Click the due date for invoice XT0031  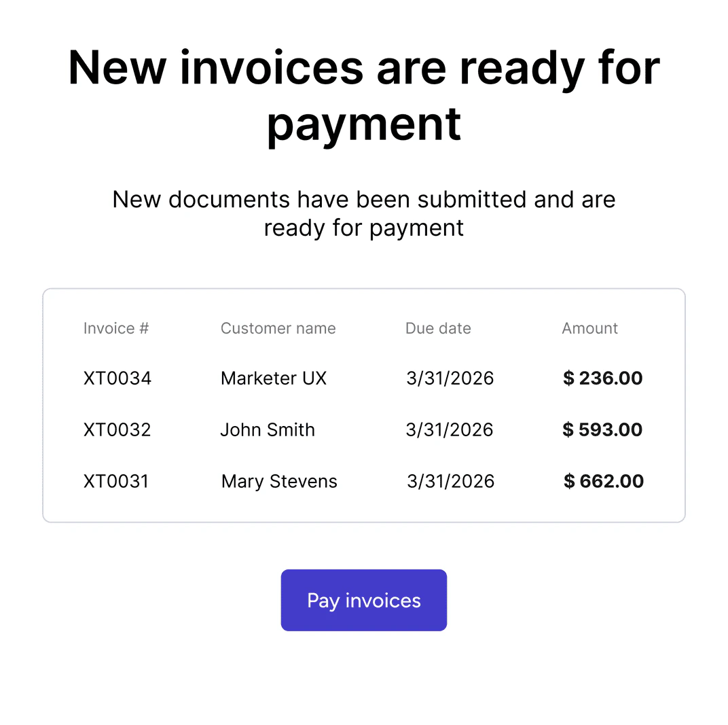pyautogui.click(x=450, y=481)
